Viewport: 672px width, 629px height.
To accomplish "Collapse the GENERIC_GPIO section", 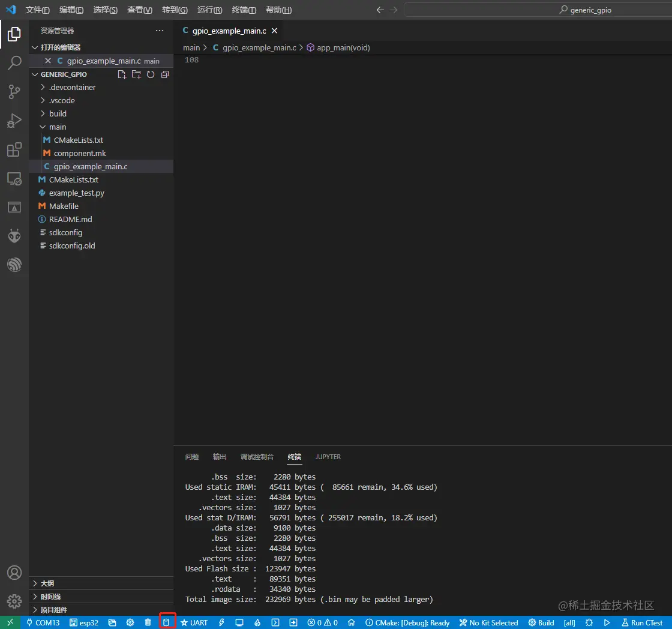I will point(64,74).
